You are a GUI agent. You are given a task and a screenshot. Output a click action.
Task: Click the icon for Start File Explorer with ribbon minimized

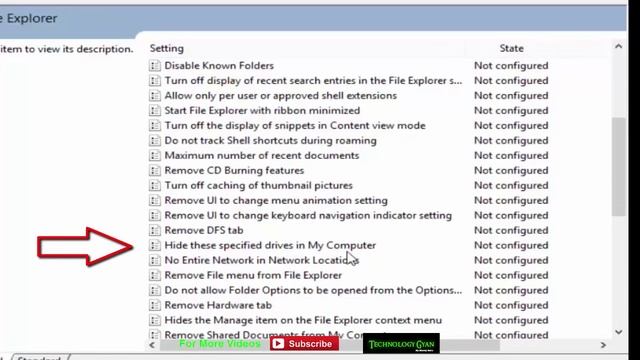pyautogui.click(x=155, y=111)
